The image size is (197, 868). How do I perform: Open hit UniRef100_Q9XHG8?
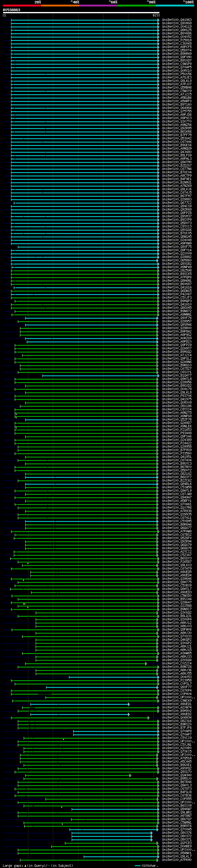177,23
